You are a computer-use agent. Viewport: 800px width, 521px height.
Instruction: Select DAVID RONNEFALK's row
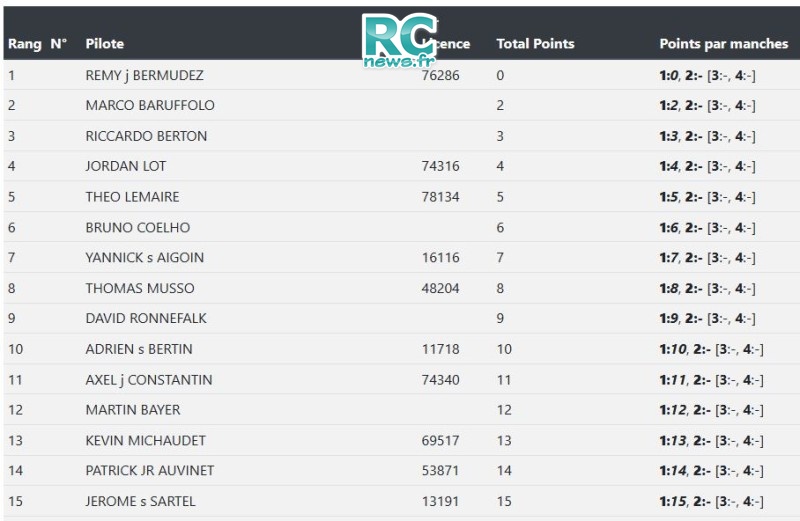(402, 318)
